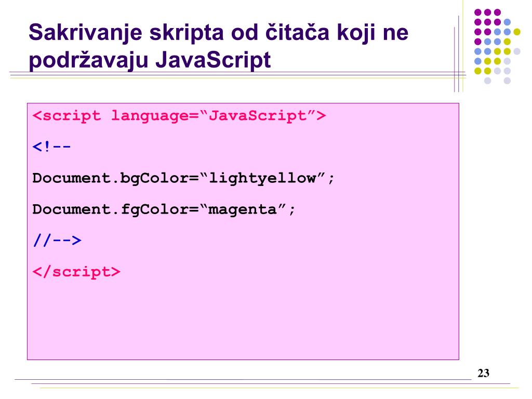This screenshot has height=399, width=532.
Task: Select the Document.fgColor="magenta"; line
Action: [164, 210]
